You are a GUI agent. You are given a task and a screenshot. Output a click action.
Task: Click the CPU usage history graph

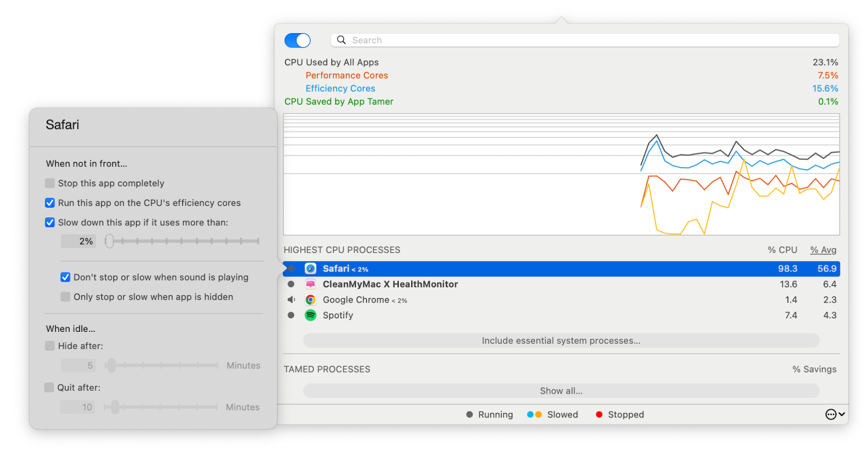click(561, 174)
